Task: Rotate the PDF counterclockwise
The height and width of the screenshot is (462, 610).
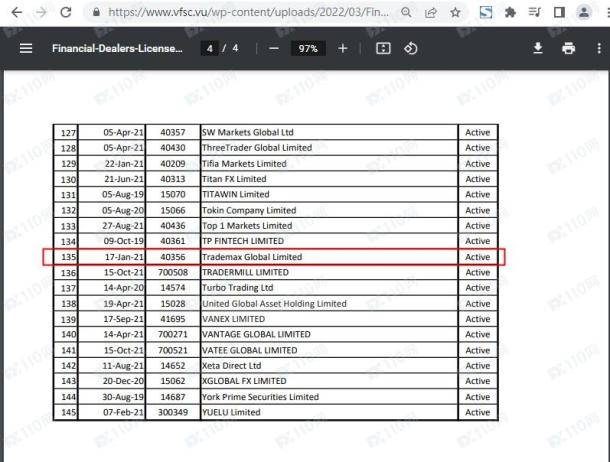Action: coord(411,49)
